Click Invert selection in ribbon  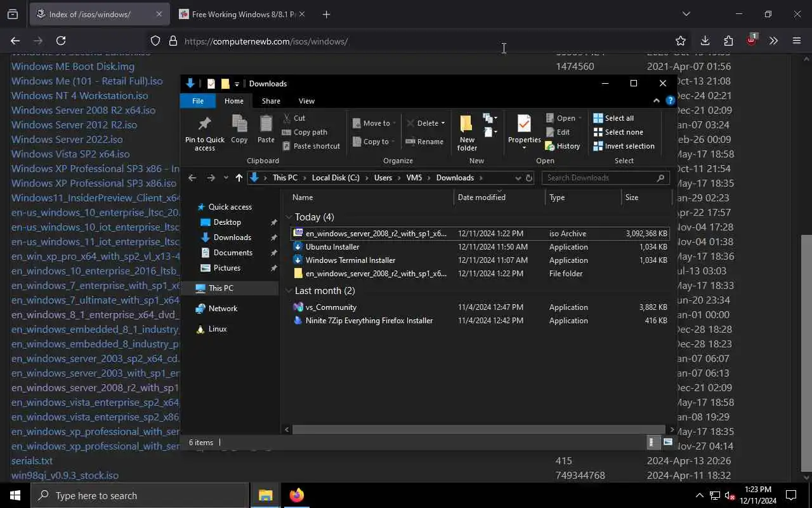(x=624, y=146)
